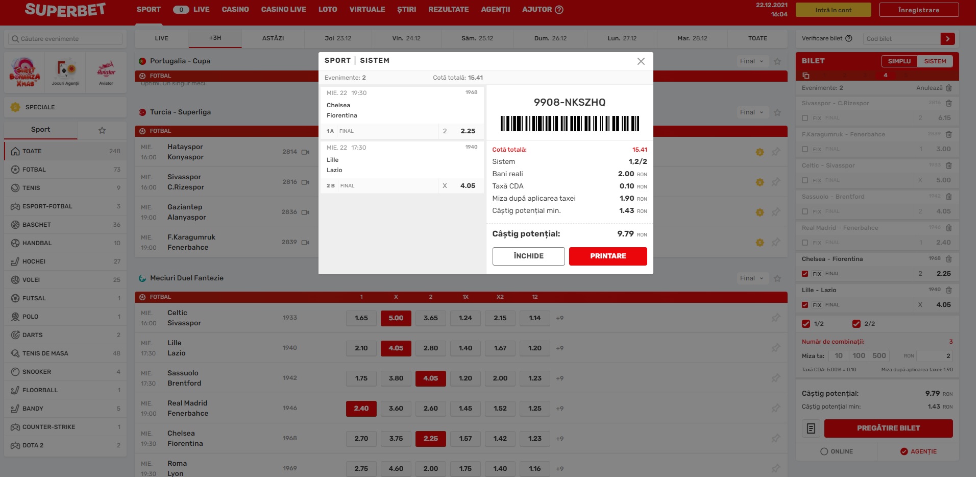Viewport: 980px width, 477px height.
Task: Click the ÎNCHIDE button
Action: click(529, 256)
